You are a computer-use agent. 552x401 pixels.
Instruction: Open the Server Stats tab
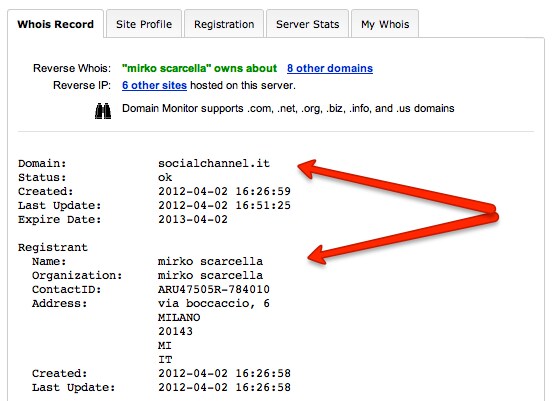[x=307, y=24]
